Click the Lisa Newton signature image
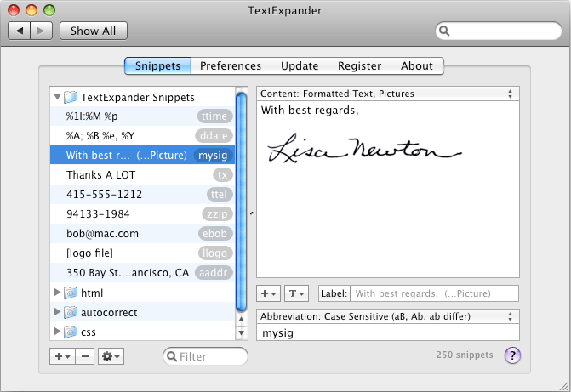This screenshot has height=392, width=571. [364, 148]
